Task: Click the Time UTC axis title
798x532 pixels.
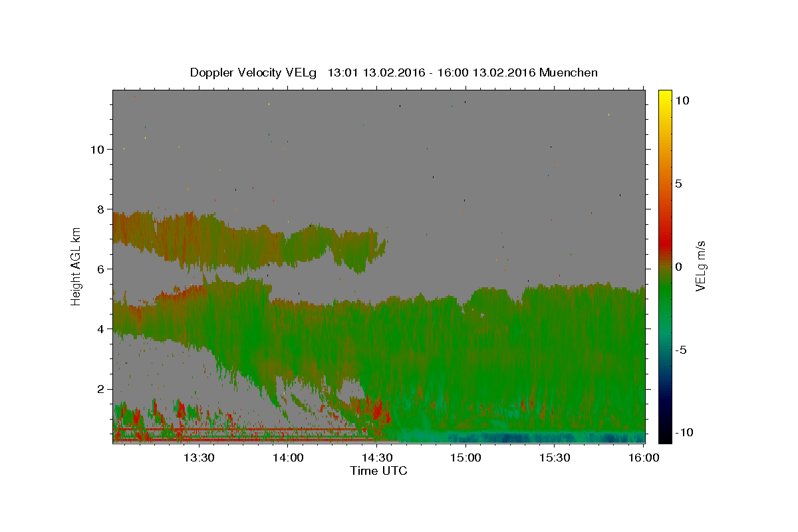Action: click(378, 471)
